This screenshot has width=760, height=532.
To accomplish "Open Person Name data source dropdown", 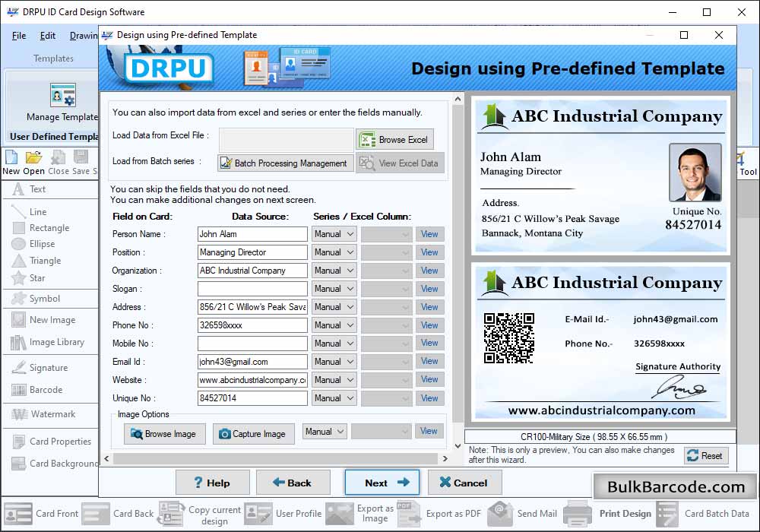I will pos(334,234).
